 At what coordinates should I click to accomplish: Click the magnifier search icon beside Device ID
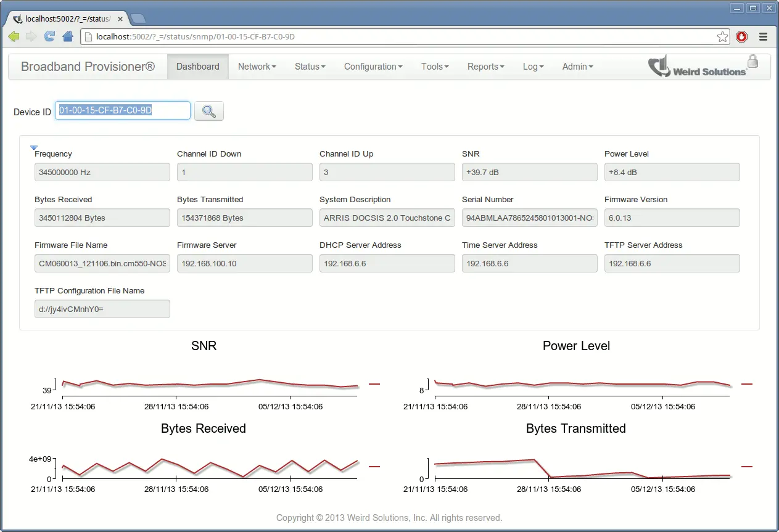(208, 110)
